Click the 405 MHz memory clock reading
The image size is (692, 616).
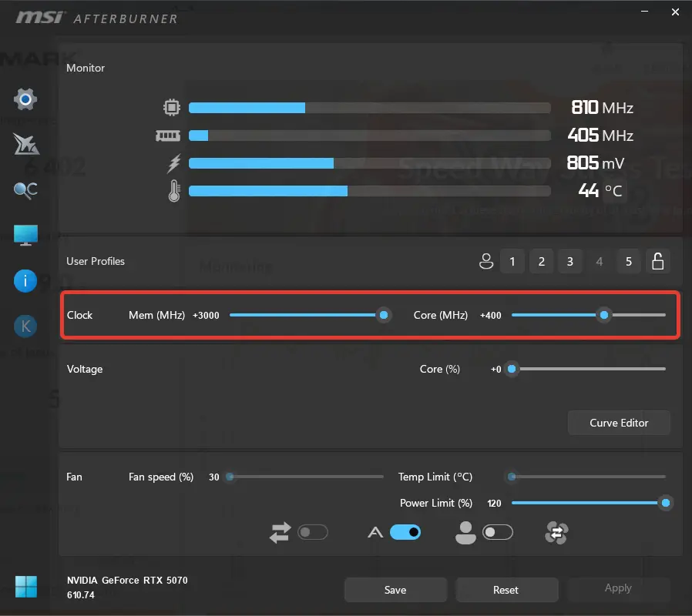[600, 136]
